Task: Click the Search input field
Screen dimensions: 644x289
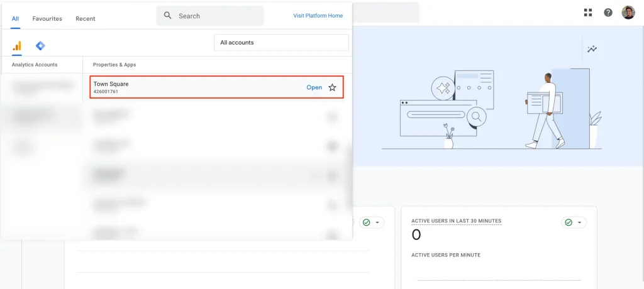Action: tap(210, 16)
